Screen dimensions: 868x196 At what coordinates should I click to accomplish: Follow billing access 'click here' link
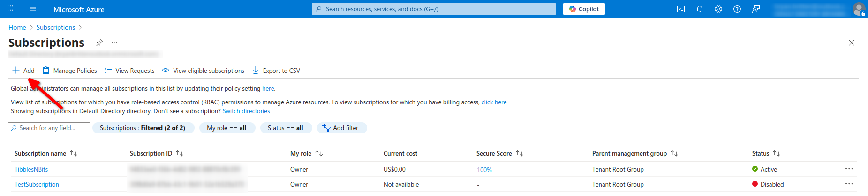[494, 102]
